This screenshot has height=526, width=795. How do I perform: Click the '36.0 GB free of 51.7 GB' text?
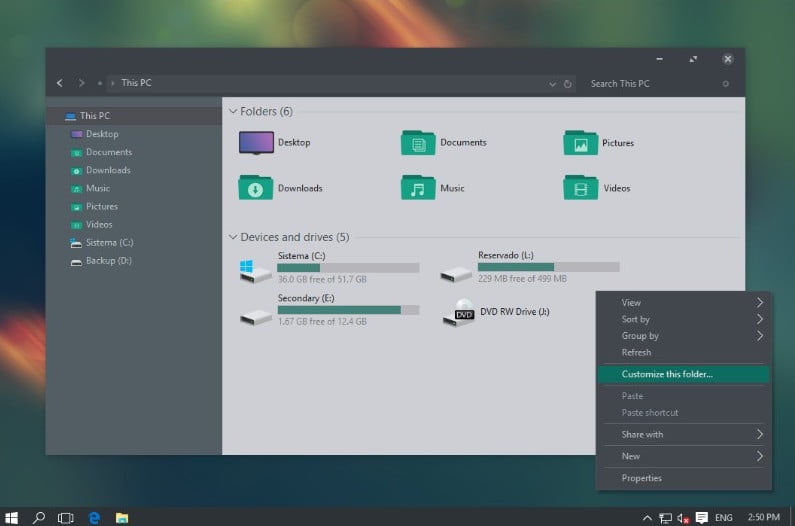click(x=322, y=279)
